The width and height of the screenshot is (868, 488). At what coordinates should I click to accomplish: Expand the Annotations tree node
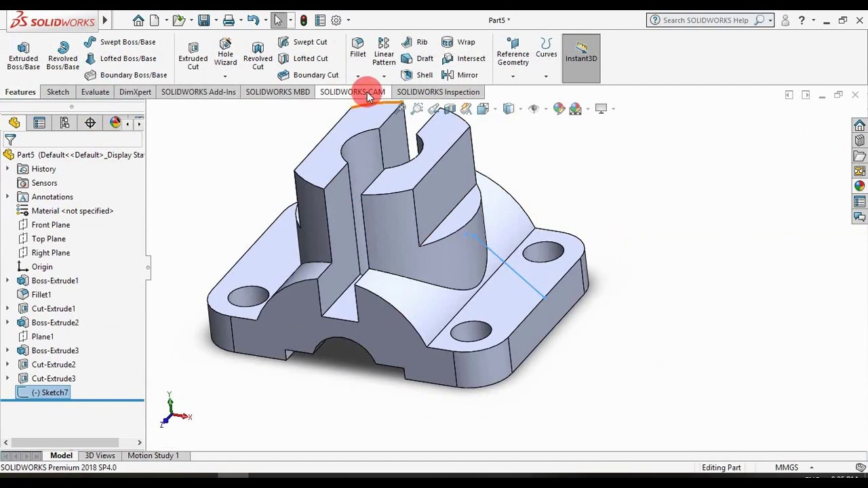click(7, 197)
